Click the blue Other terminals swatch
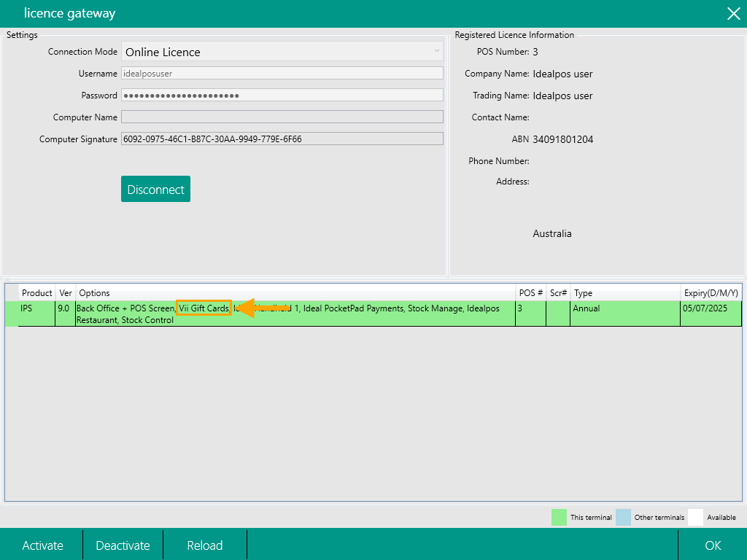The width and height of the screenshot is (747, 560). pos(623,517)
